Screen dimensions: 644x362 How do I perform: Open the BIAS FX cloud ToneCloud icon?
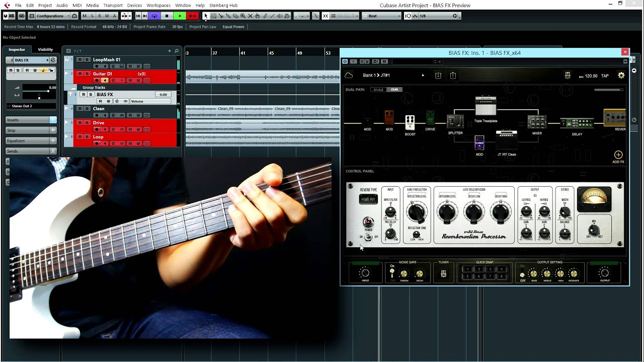pyautogui.click(x=349, y=76)
